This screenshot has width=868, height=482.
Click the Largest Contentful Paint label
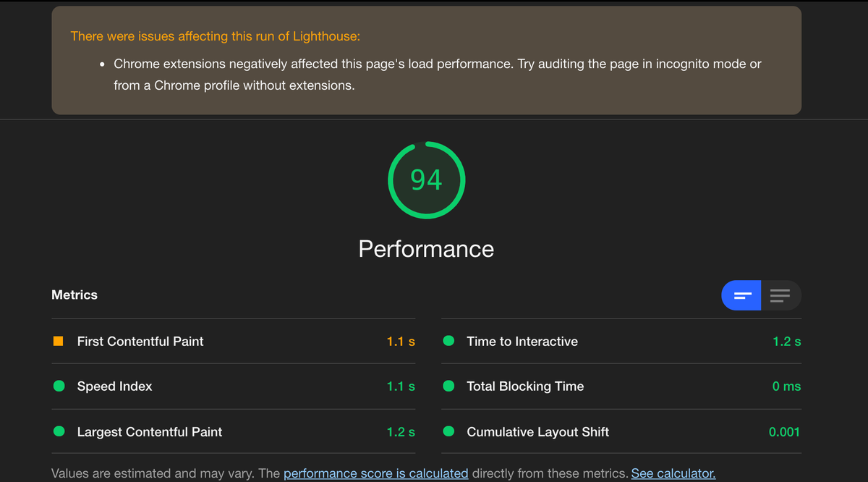(150, 432)
